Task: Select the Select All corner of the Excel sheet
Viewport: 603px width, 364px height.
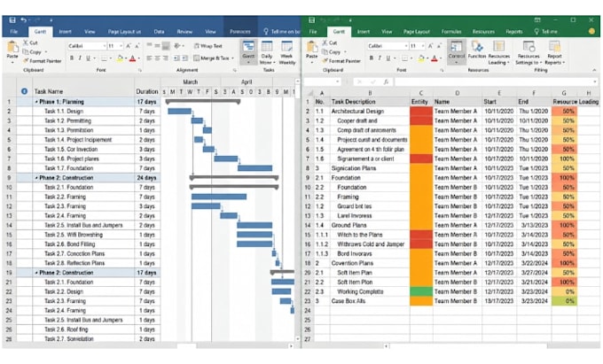Action: click(x=309, y=93)
